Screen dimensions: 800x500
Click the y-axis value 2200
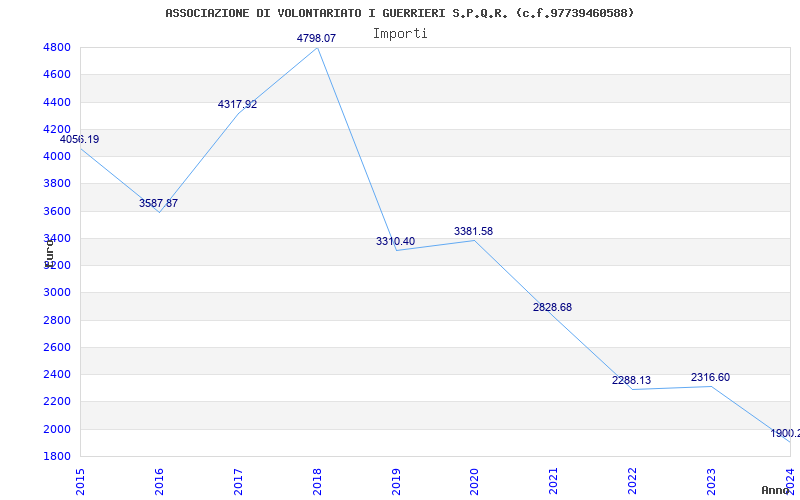[x=57, y=402]
